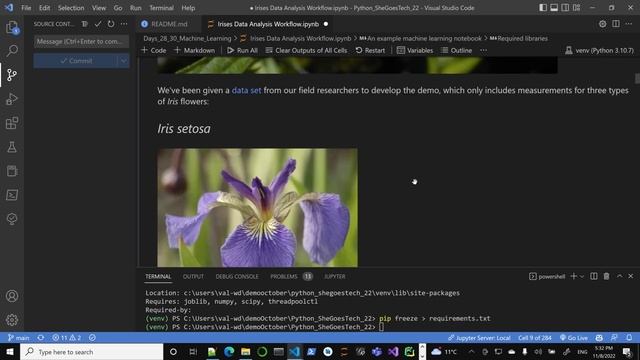640x360 pixels.
Task: Open the Run and Debug view
Action: tap(12, 99)
